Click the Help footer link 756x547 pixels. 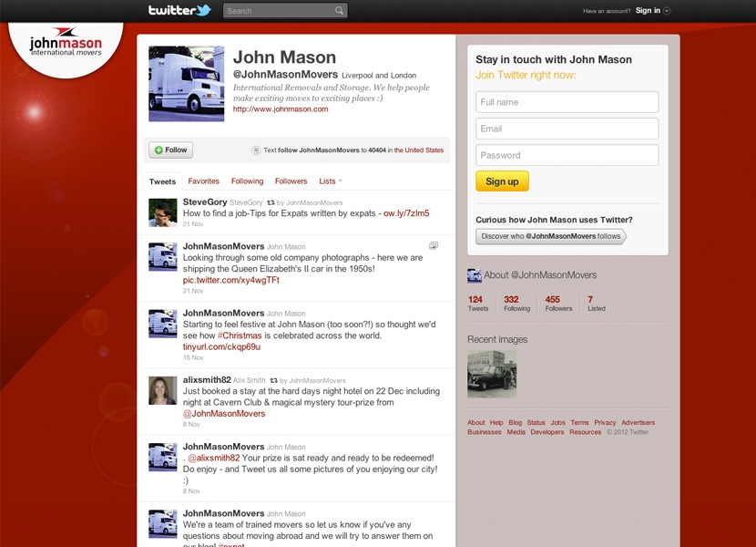(496, 422)
